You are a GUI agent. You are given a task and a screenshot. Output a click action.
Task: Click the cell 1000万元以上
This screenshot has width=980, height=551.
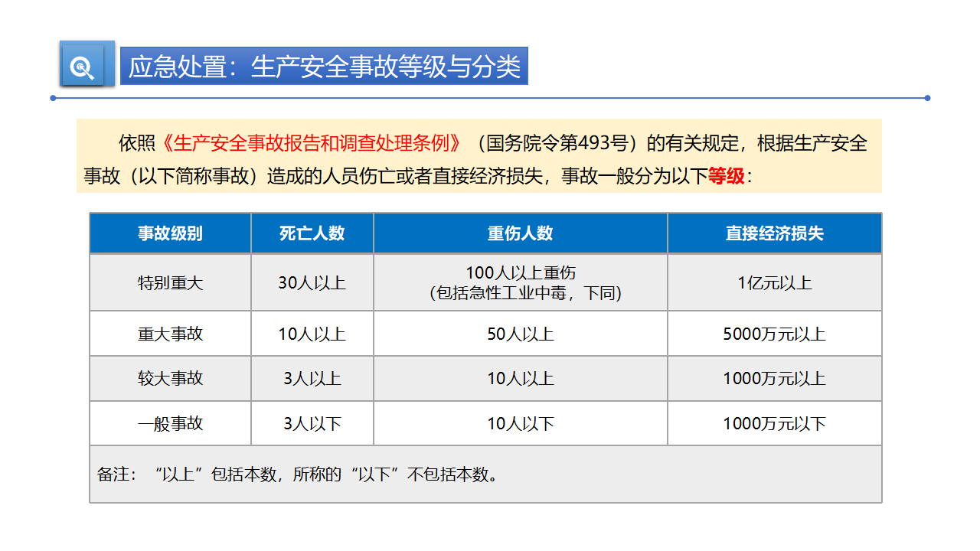click(x=775, y=378)
